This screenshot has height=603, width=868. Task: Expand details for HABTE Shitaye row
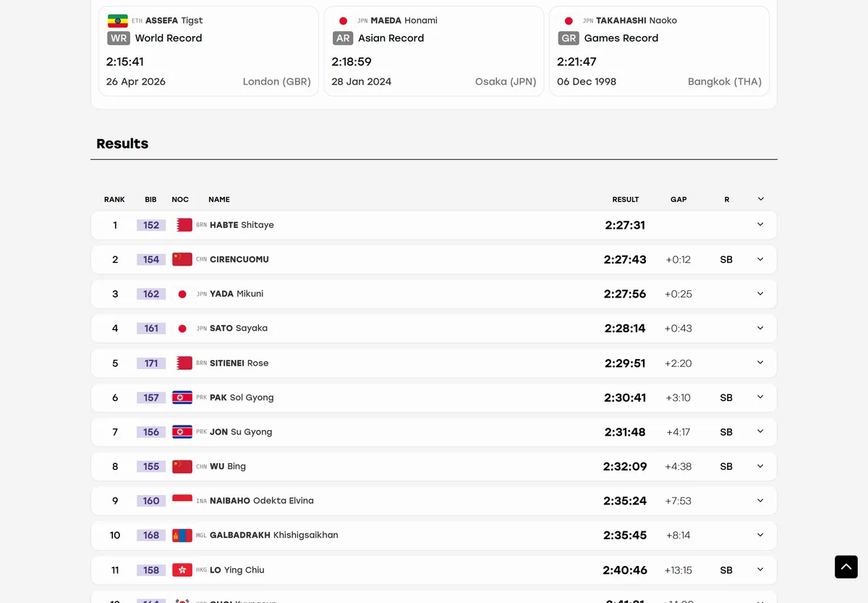point(760,225)
